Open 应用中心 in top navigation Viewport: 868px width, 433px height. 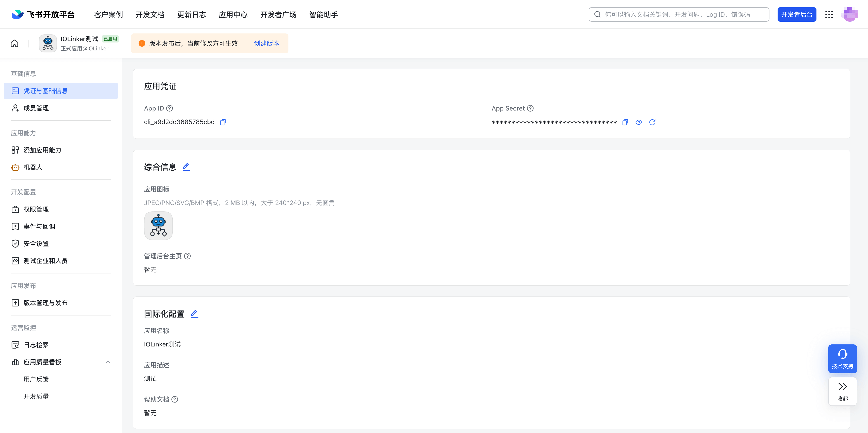point(233,14)
